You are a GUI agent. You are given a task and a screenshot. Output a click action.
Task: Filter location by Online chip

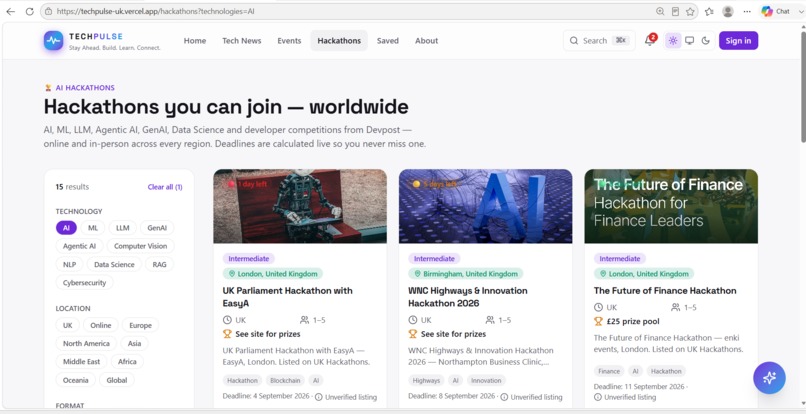[x=101, y=326]
